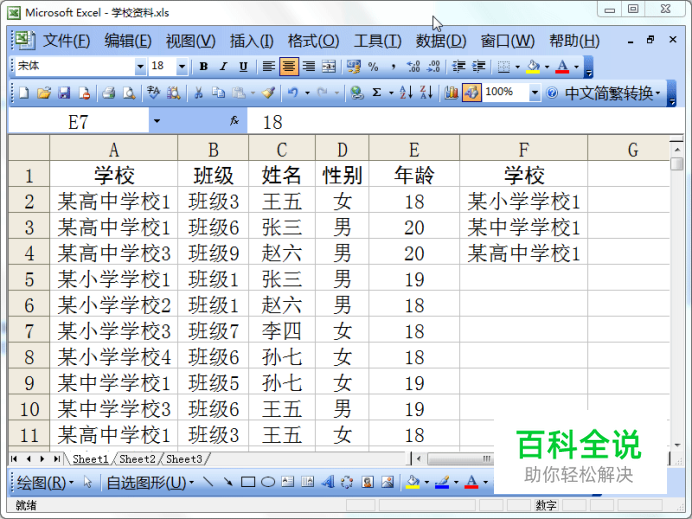Open the name box dropdown
This screenshot has width=692, height=519.
point(156,120)
